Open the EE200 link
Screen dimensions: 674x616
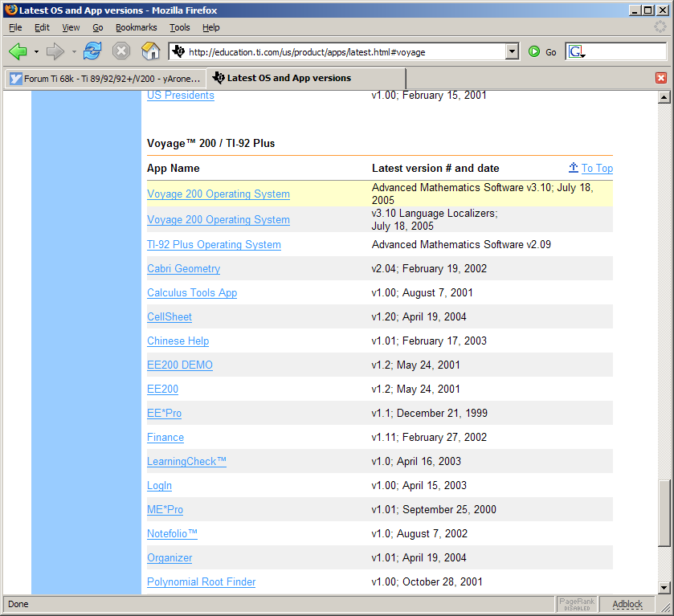[162, 389]
